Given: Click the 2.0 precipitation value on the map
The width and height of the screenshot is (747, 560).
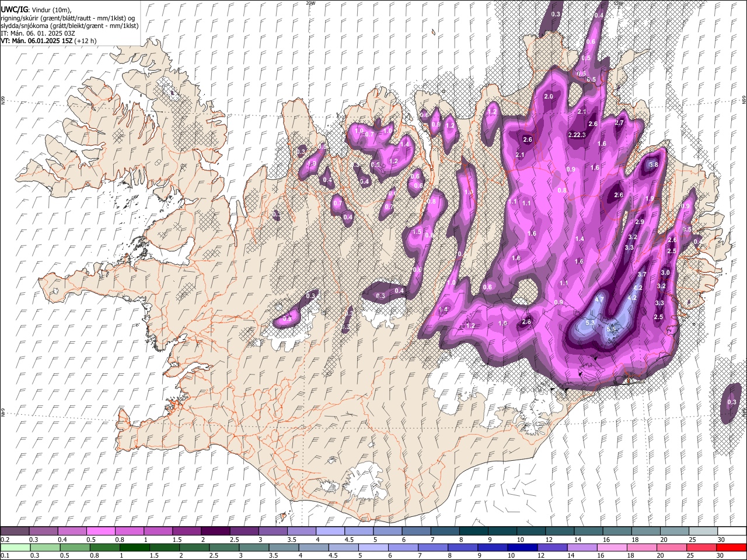Looking at the screenshot, I should (x=548, y=96).
